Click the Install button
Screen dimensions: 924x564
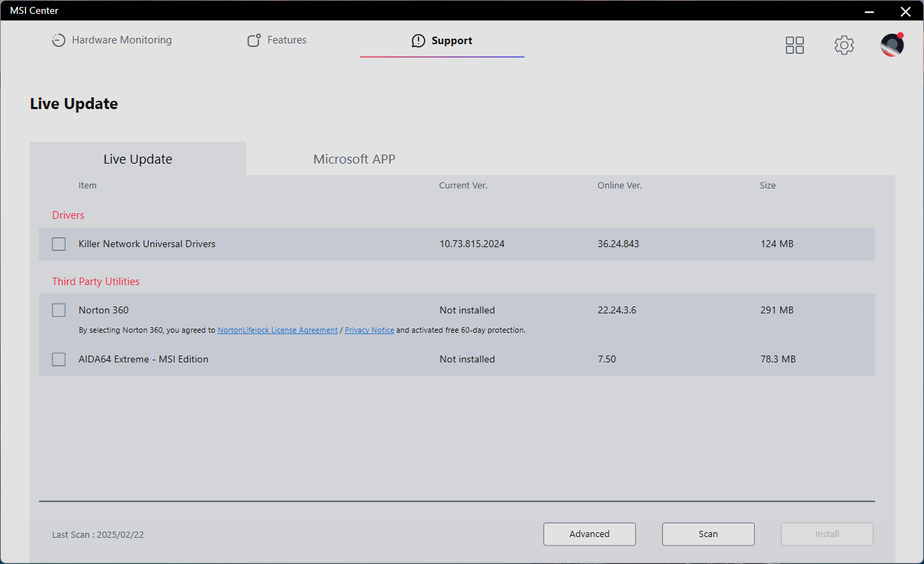click(827, 534)
